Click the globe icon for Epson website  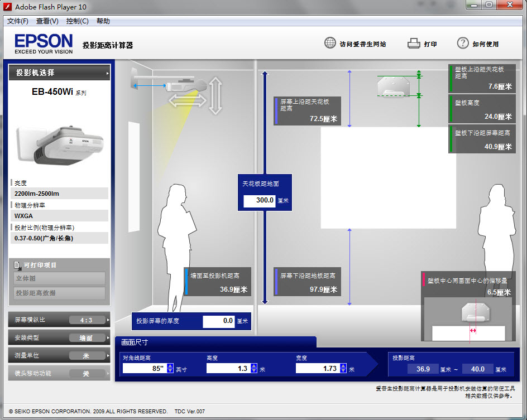330,44
